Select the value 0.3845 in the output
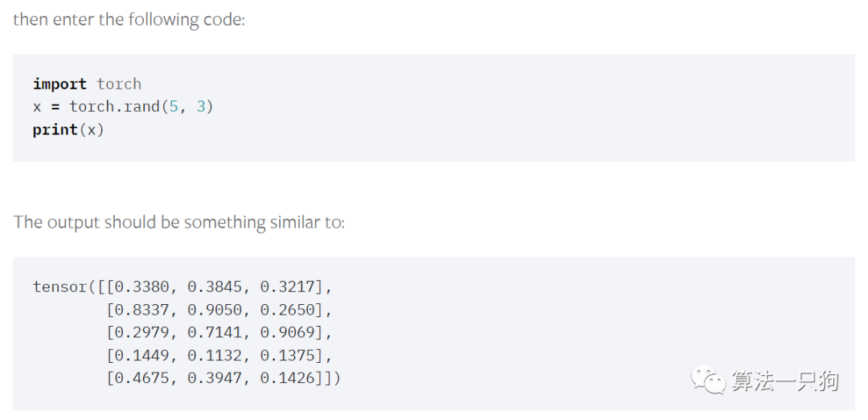Image resolution: width=868 pixels, height=420 pixels. click(x=215, y=286)
